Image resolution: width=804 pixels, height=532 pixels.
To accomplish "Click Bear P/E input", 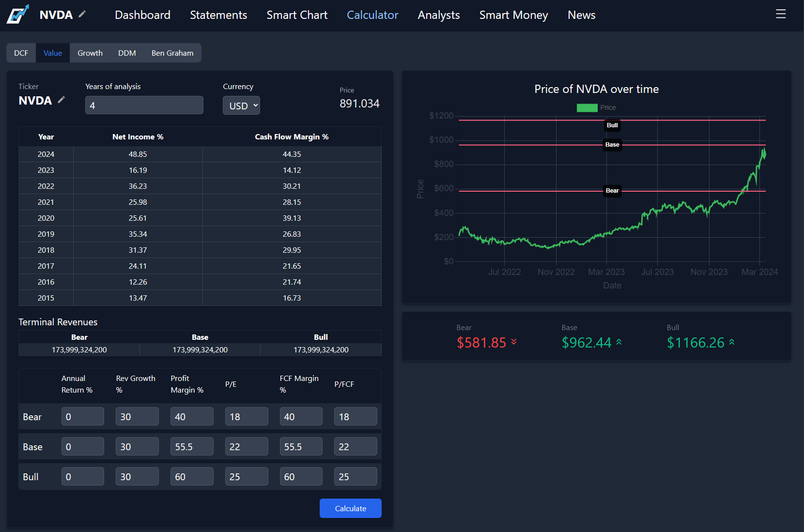I will click(x=247, y=416).
